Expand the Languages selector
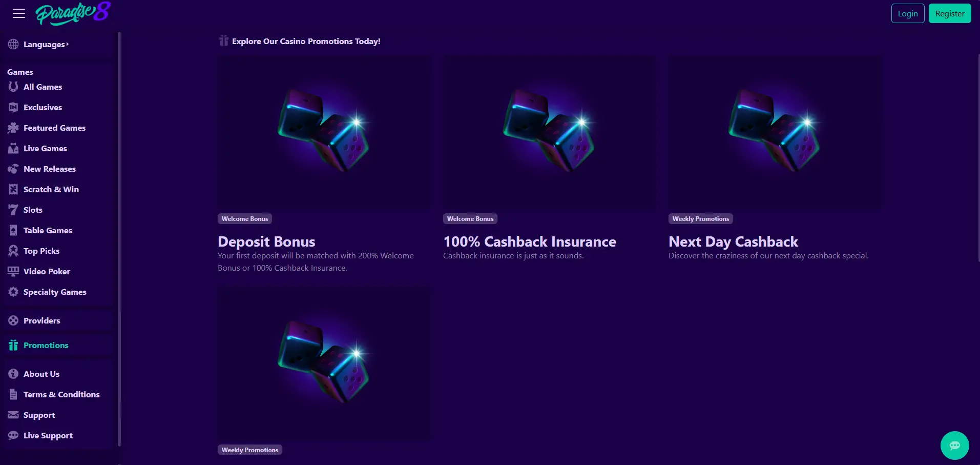980x465 pixels. pyautogui.click(x=45, y=45)
